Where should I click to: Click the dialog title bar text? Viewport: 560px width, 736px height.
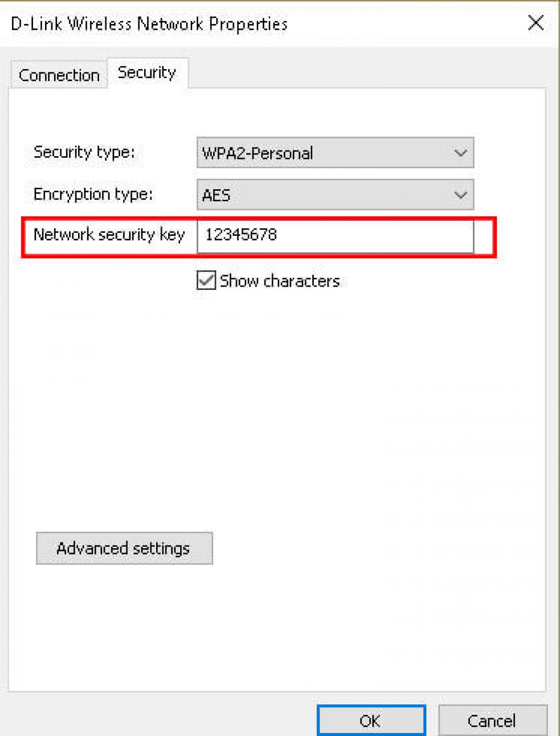pos(149,23)
